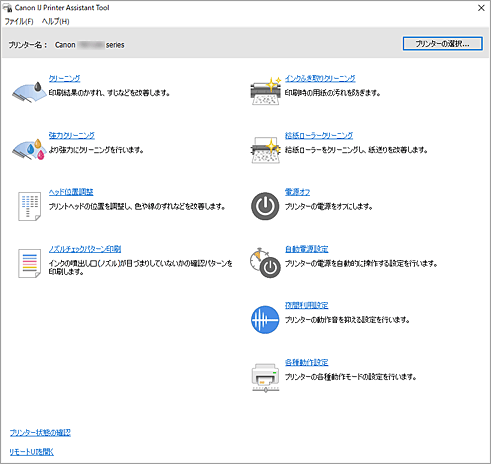
Task: Open the 各種動作設定 link
Action: click(x=307, y=362)
